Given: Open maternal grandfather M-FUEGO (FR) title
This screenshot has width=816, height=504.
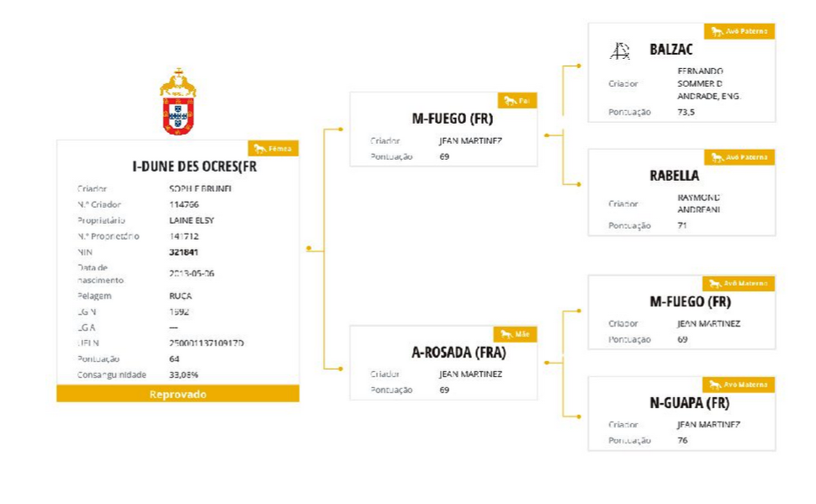Looking at the screenshot, I should [690, 302].
